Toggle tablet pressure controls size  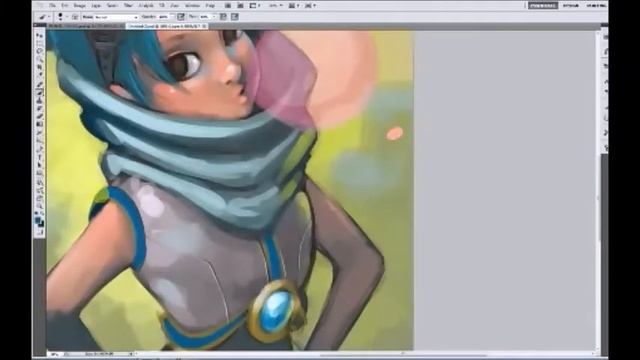coord(235,17)
